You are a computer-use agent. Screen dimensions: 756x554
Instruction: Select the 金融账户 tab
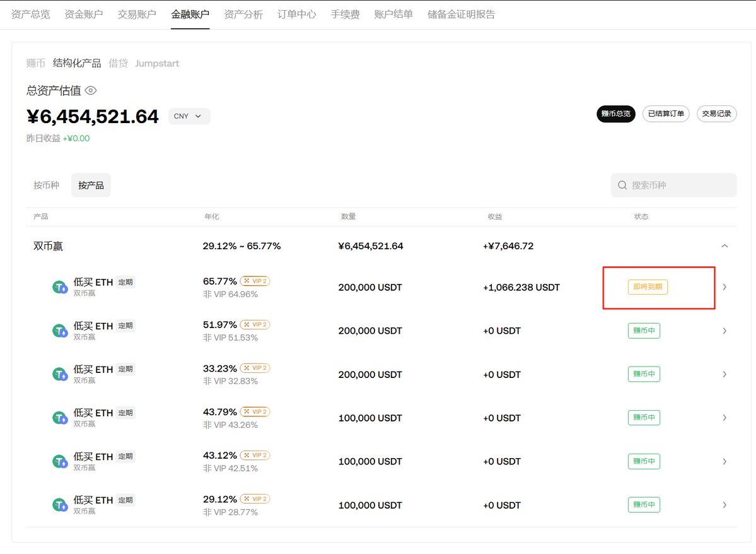point(190,15)
